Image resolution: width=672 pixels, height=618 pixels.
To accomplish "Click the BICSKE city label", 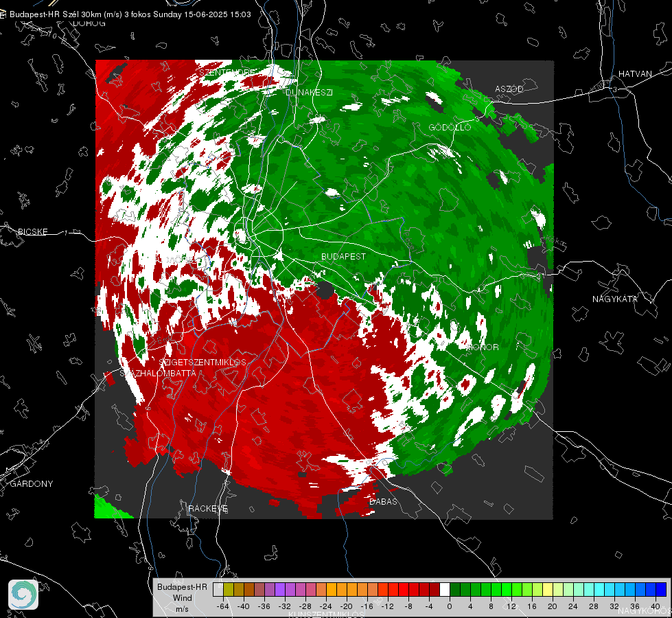I will point(32,232).
